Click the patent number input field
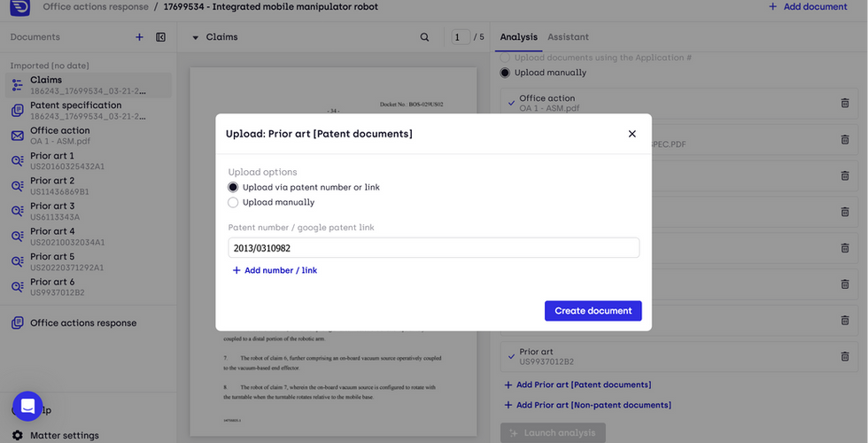868x443 pixels. tap(433, 248)
